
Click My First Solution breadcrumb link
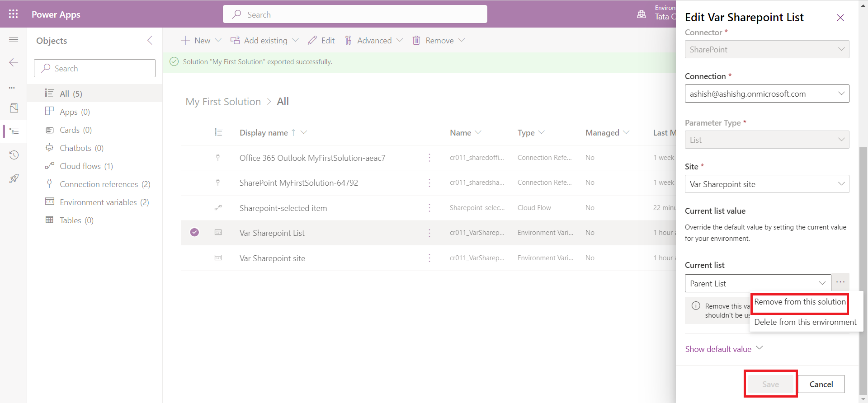click(223, 102)
